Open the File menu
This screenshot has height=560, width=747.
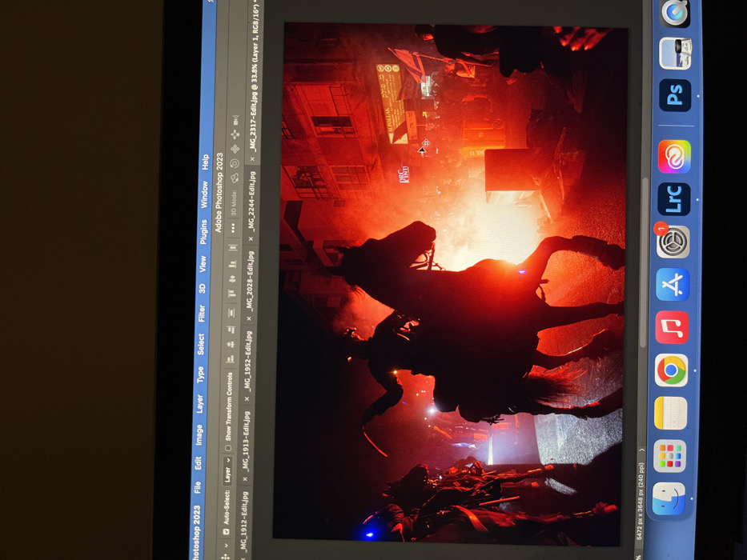pos(197,486)
